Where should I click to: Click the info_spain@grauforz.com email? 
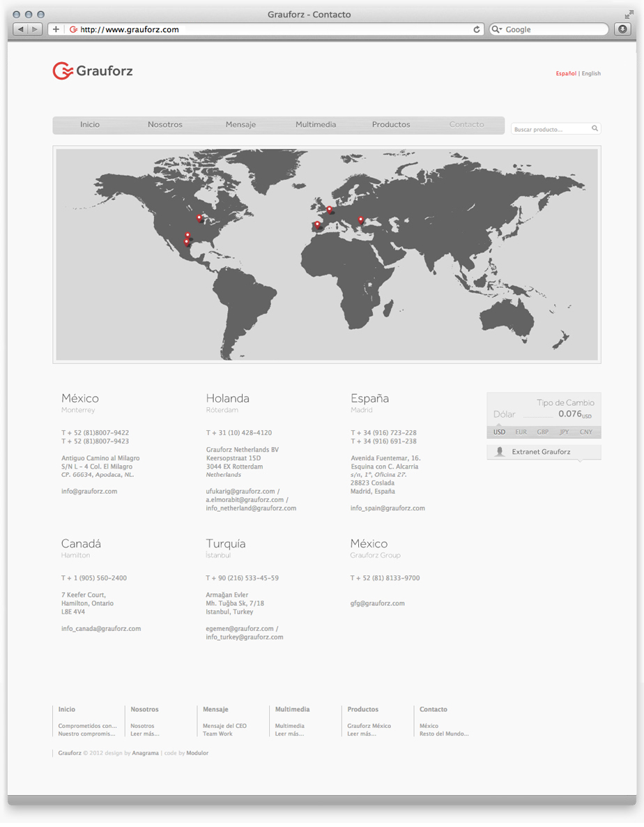(388, 508)
